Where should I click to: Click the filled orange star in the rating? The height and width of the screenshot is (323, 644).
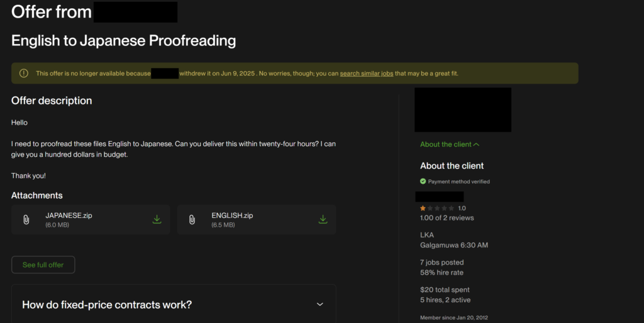point(423,208)
